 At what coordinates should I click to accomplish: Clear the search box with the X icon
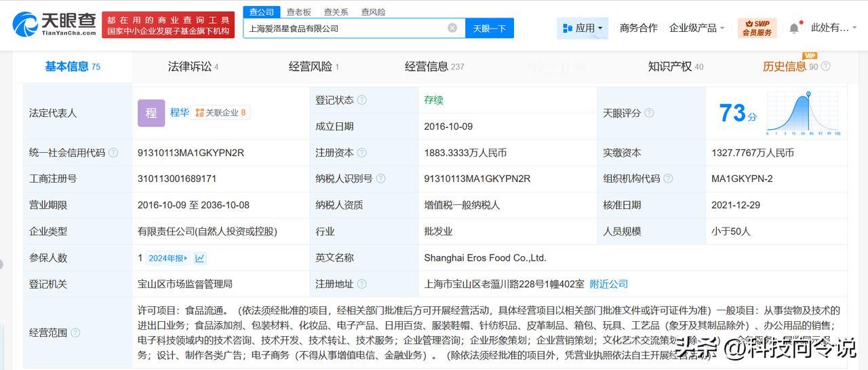(x=452, y=28)
